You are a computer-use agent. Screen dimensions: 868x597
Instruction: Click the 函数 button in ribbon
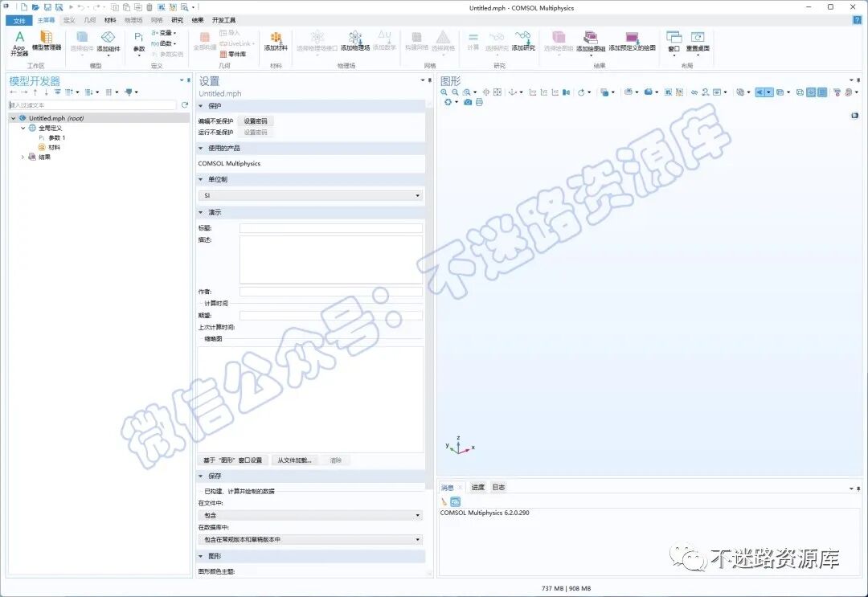164,43
